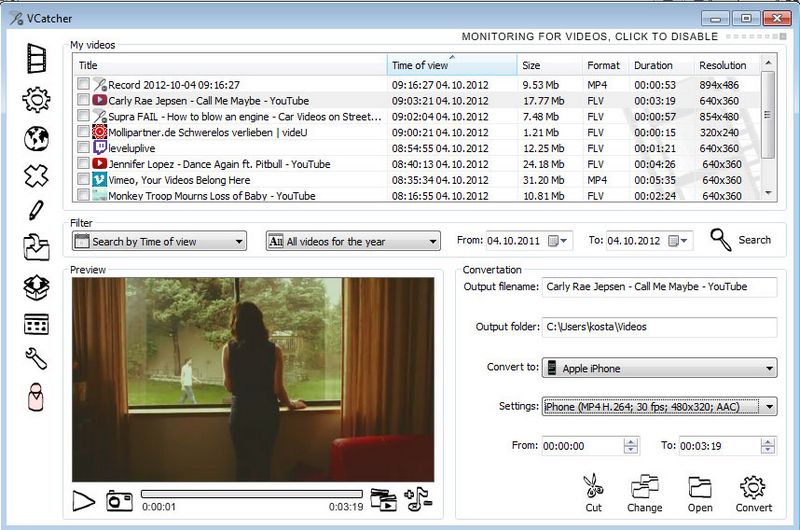Check the Monkey Troop Mourns checkbox

pyautogui.click(x=83, y=195)
